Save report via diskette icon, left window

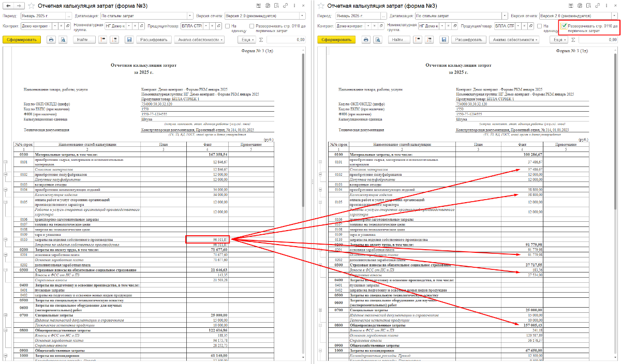pyautogui.click(x=129, y=39)
